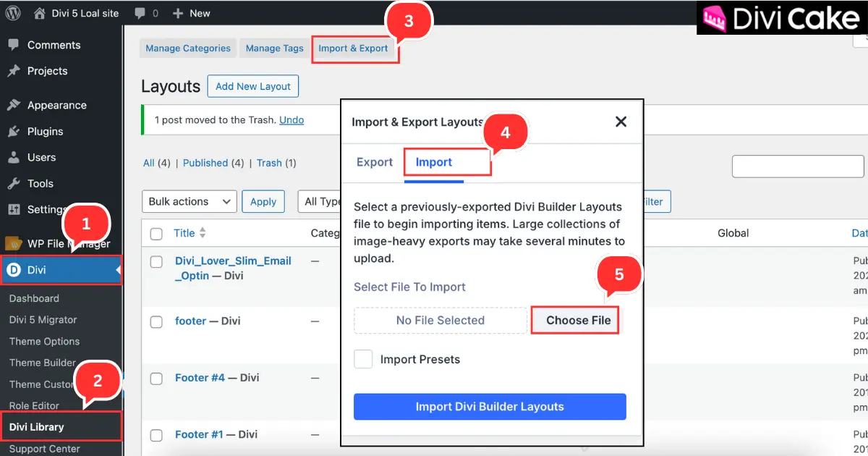This screenshot has height=456, width=868.
Task: Show Trash (1) layouts
Action: [276, 163]
